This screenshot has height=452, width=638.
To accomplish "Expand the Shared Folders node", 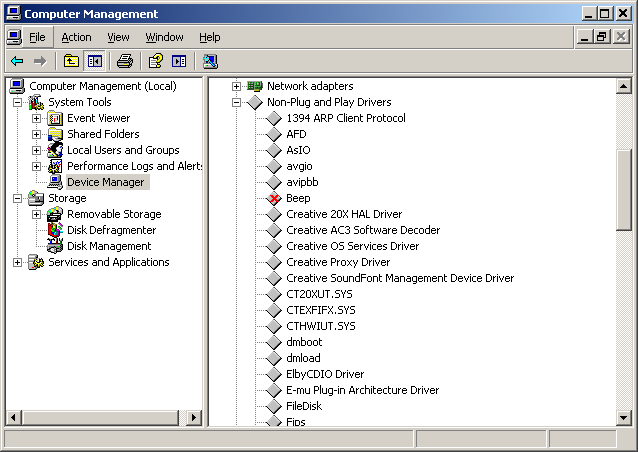I will [x=37, y=134].
